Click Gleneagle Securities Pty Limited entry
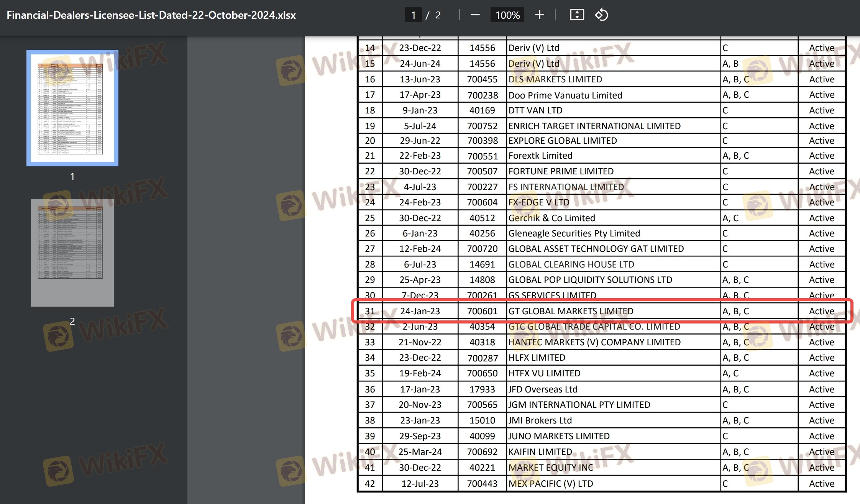860x504 pixels. point(574,233)
